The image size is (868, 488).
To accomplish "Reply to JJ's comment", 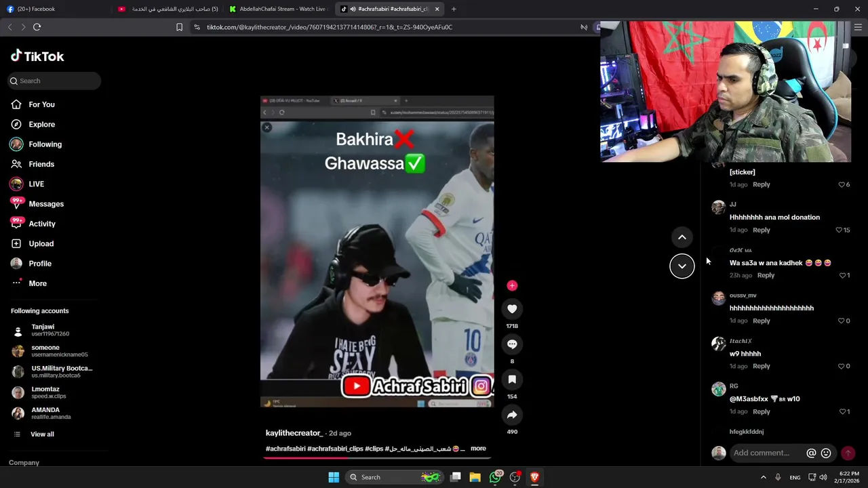I will click(x=761, y=230).
